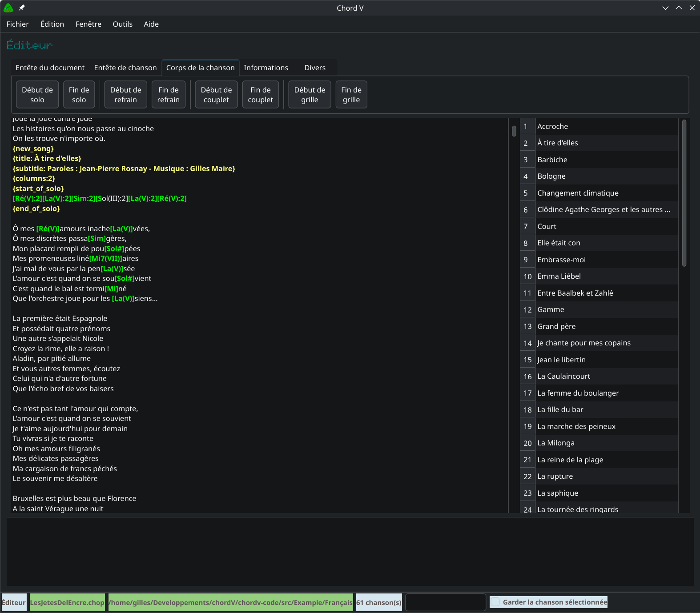Image resolution: width=700 pixels, height=613 pixels.
Task: Open the Outils menu
Action: point(122,24)
